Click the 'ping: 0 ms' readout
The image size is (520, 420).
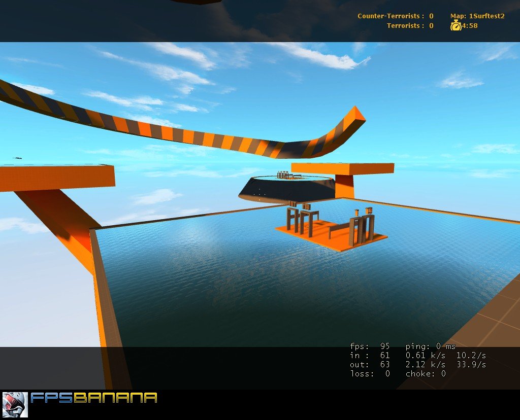point(431,346)
